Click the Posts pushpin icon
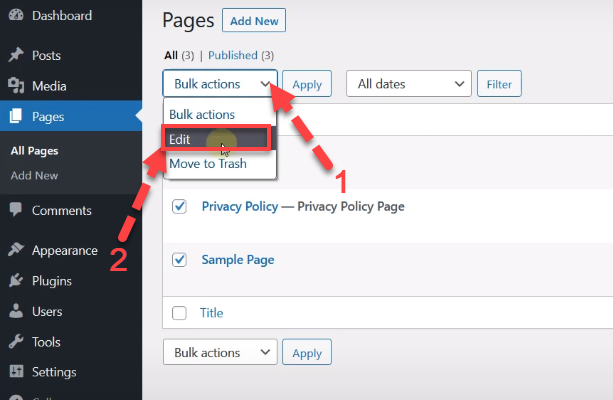The image size is (613, 400). click(x=16, y=54)
